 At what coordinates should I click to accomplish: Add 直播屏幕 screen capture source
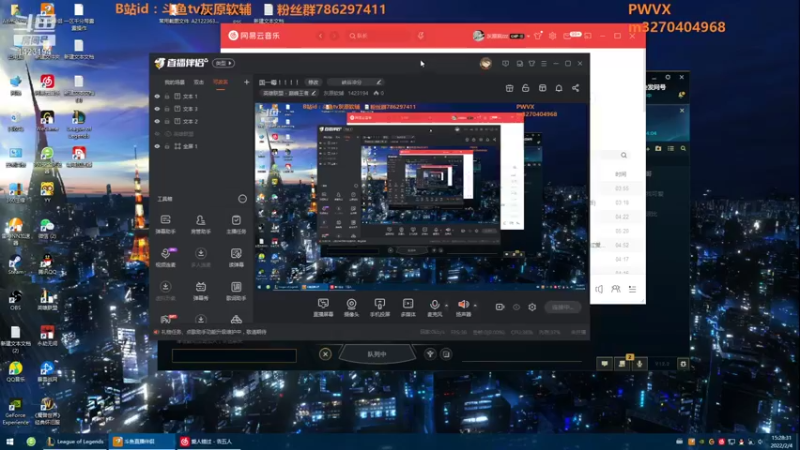[x=323, y=308]
